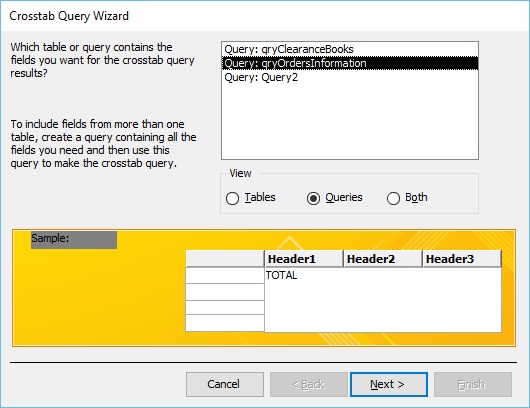This screenshot has width=530, height=408.
Task: Click the disabled Back button
Action: coord(309,384)
